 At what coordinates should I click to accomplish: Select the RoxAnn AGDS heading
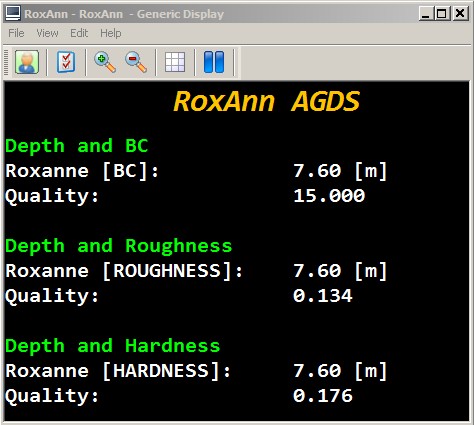267,101
